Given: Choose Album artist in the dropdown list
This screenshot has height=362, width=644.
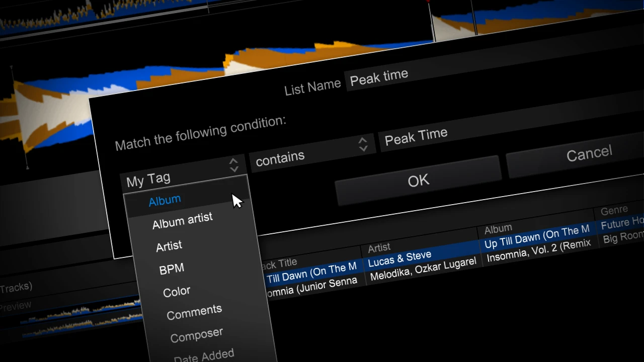Looking at the screenshot, I should (183, 221).
